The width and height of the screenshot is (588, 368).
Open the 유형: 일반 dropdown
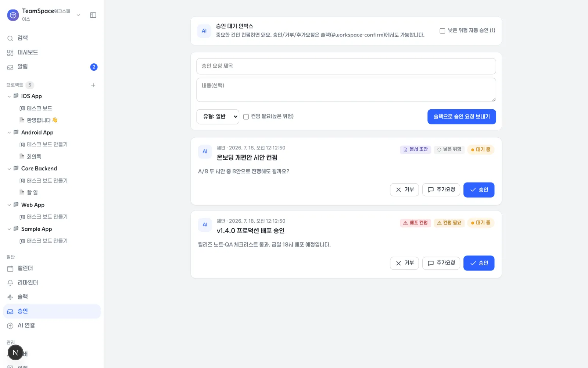[x=218, y=117]
